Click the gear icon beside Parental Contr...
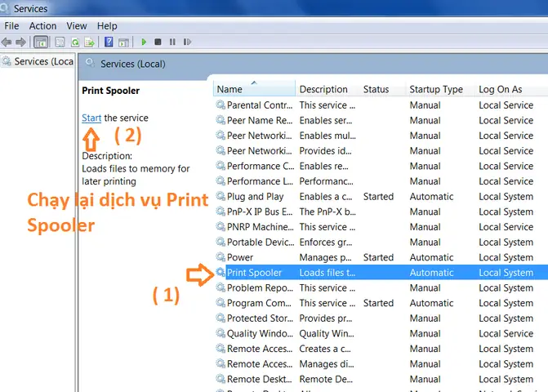The image size is (548, 392). click(x=221, y=105)
